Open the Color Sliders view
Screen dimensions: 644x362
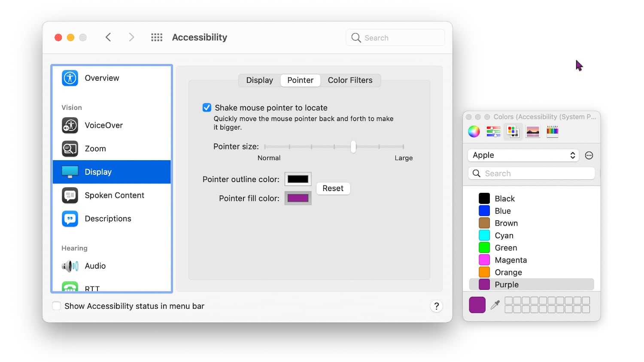[493, 131]
